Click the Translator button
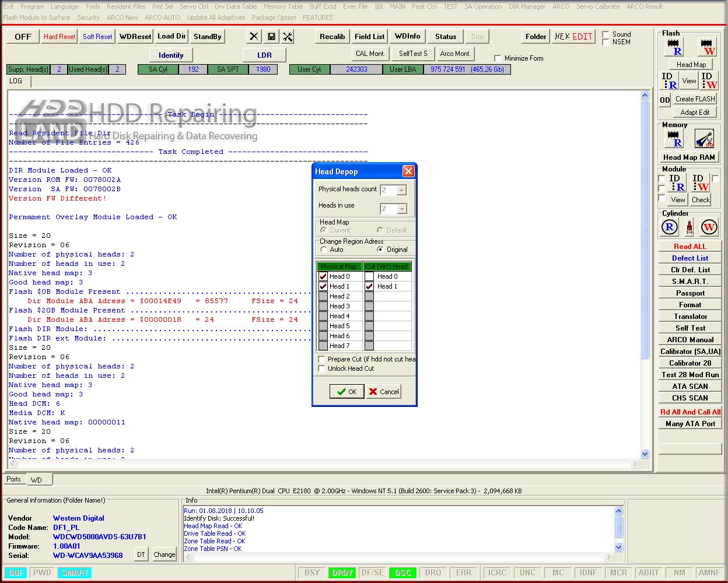The height and width of the screenshot is (583, 728). [x=690, y=317]
